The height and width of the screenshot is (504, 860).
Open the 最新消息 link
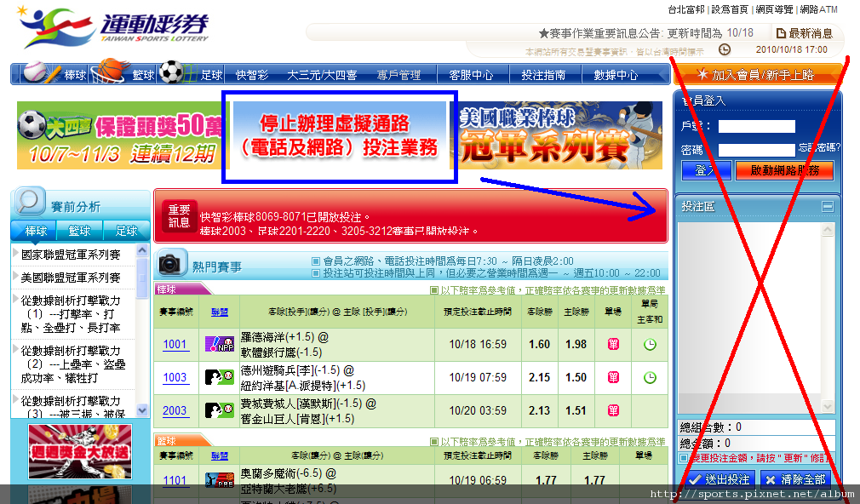pos(805,33)
